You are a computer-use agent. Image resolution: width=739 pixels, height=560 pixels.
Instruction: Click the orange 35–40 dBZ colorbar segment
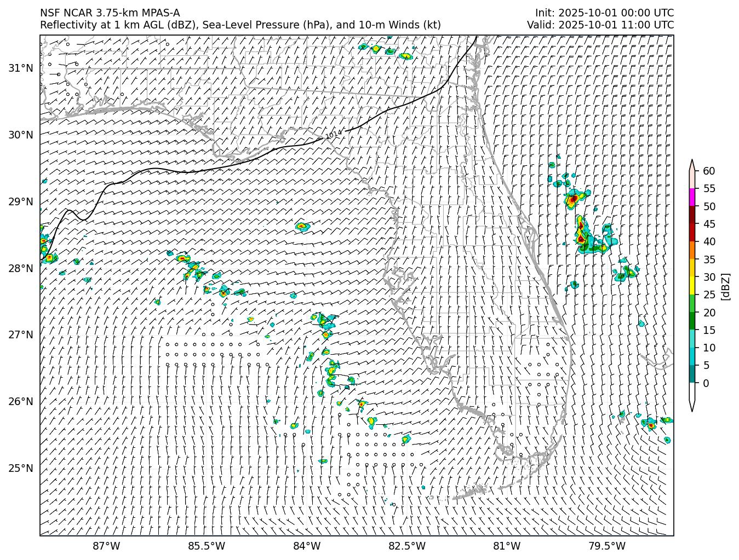tap(692, 250)
